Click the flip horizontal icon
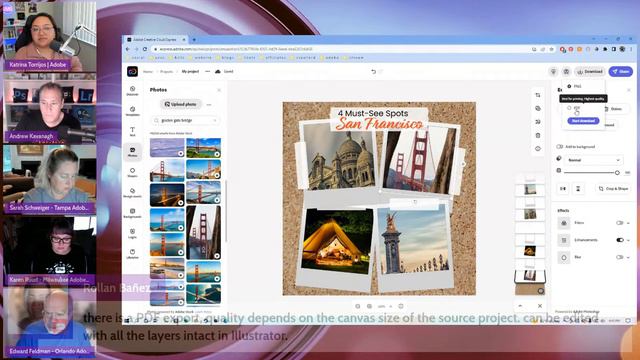Image resolution: width=640 pixels, height=360 pixels. (563, 189)
